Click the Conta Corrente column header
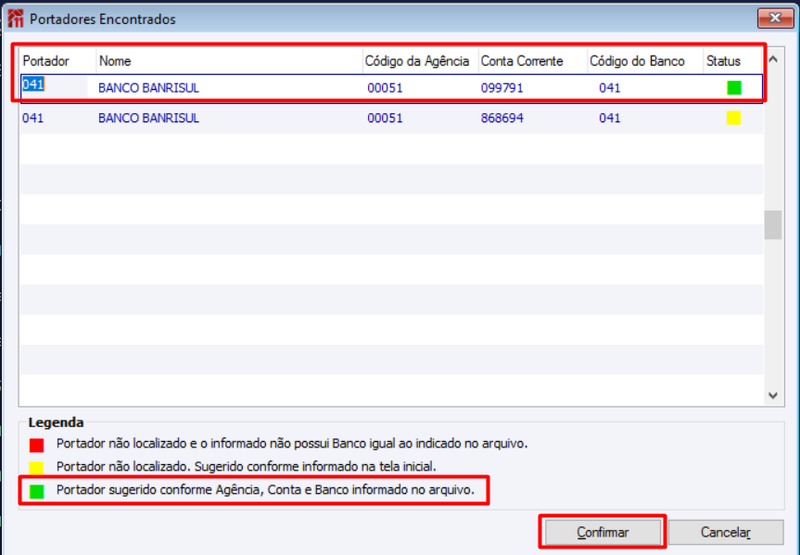 (533, 61)
